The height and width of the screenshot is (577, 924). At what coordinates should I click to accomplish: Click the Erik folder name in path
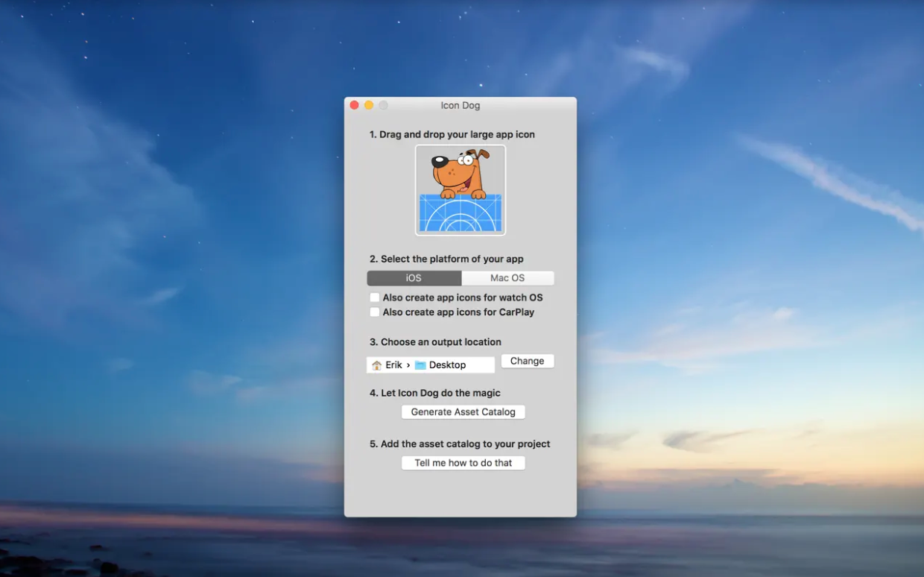click(393, 365)
